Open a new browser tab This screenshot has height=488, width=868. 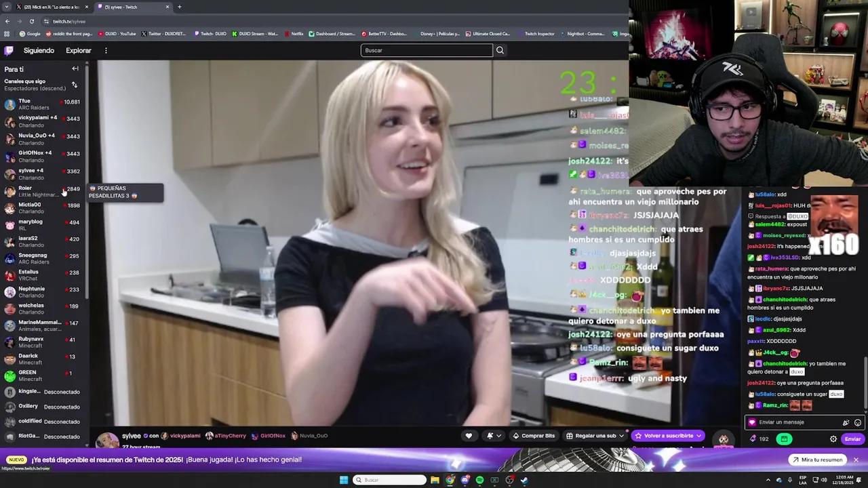180,7
